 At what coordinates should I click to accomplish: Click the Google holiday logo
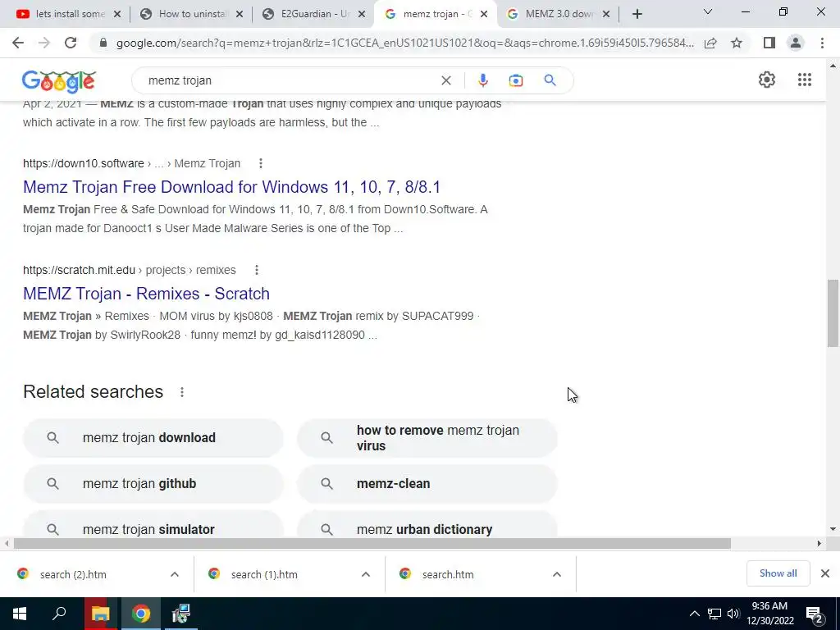(x=58, y=81)
